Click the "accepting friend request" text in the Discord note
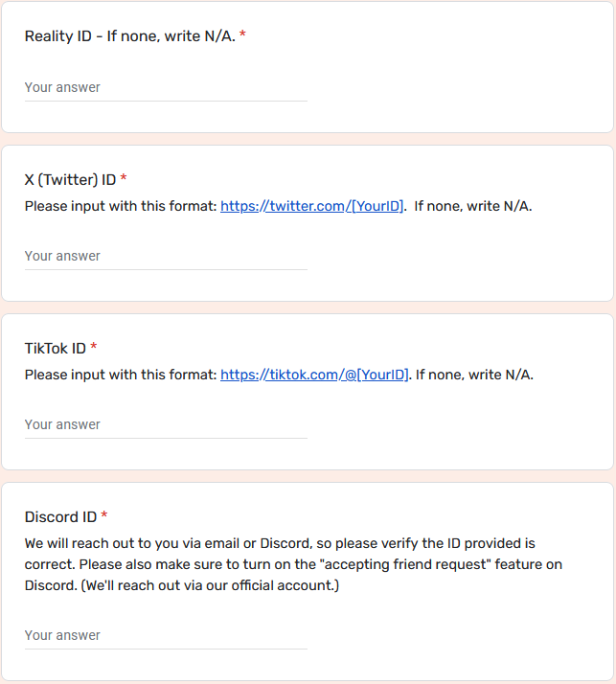The image size is (616, 684). (405, 564)
